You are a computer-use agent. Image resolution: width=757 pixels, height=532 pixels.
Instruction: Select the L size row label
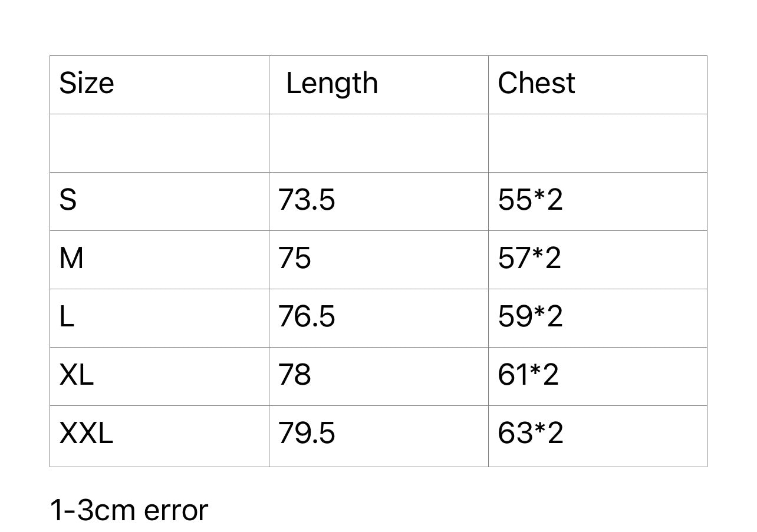click(67, 316)
